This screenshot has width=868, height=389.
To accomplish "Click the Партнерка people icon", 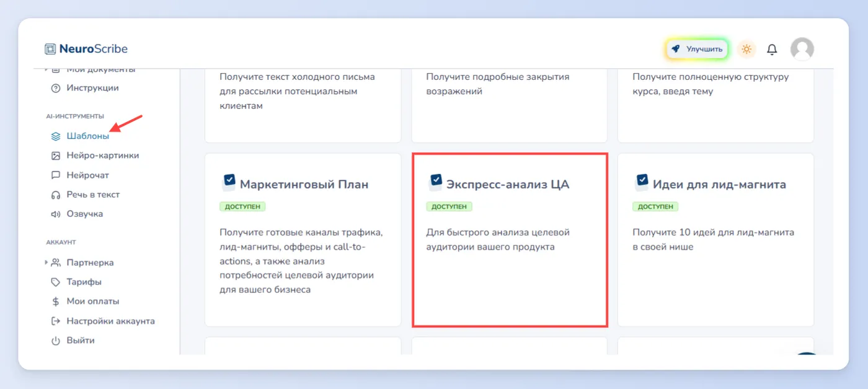I will [x=55, y=263].
